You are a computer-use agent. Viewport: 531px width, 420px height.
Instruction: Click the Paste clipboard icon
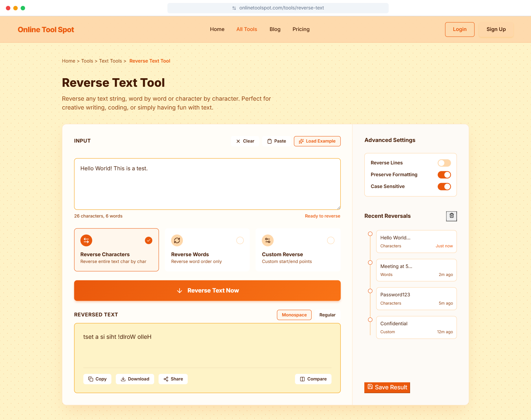(x=269, y=141)
